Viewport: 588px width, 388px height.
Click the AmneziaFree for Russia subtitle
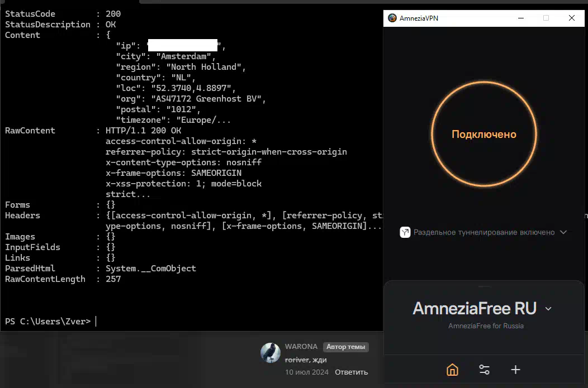486,326
